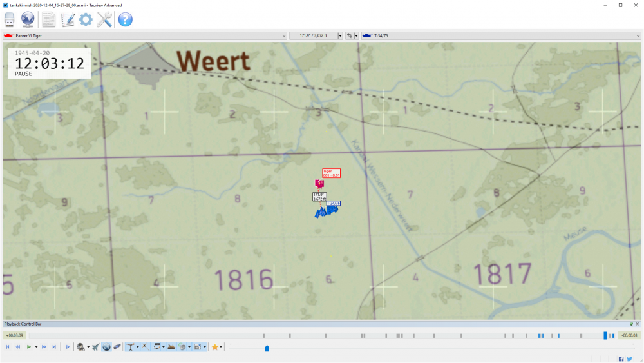This screenshot has height=363, width=644.
Task: Open the play speed dropdown arrow
Action: 36,347
